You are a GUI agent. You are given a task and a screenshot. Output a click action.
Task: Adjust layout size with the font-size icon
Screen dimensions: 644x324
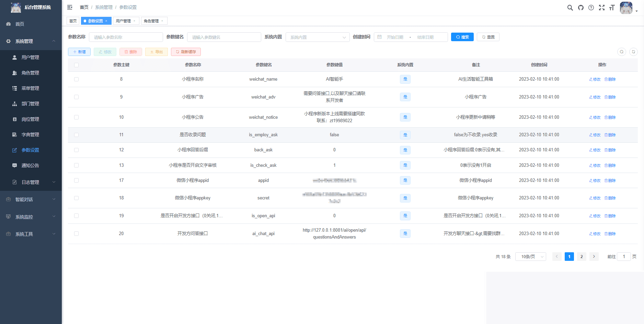612,7
